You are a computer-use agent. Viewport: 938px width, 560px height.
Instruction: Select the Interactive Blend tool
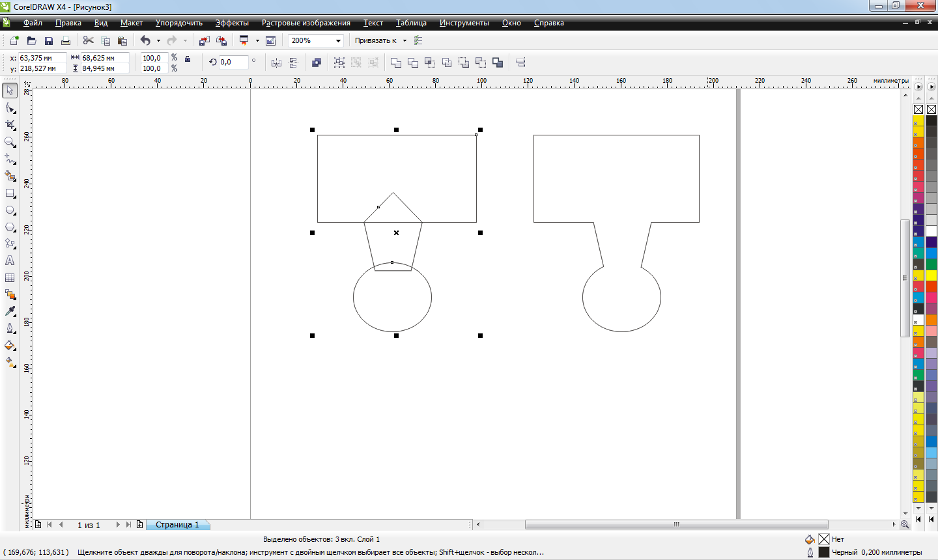tap(10, 294)
